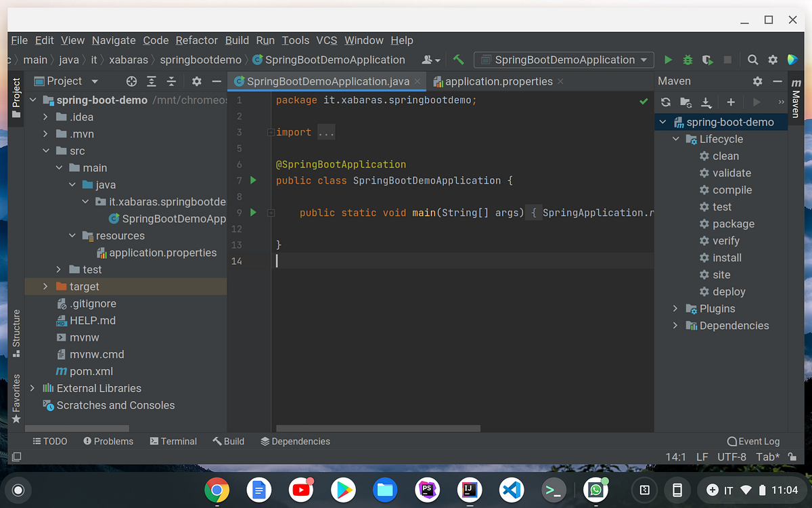Expand the Plugins node in Maven
The height and width of the screenshot is (508, 812).
(x=675, y=308)
